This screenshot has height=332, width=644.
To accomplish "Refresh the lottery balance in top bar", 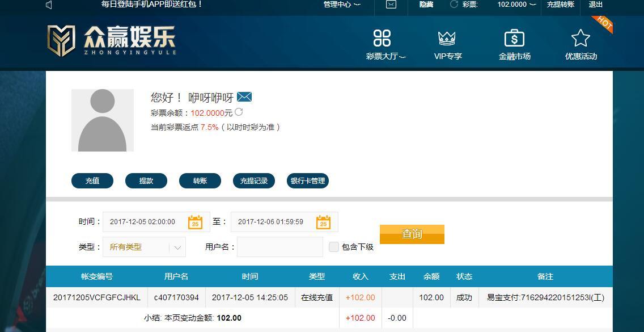I will click(454, 5).
